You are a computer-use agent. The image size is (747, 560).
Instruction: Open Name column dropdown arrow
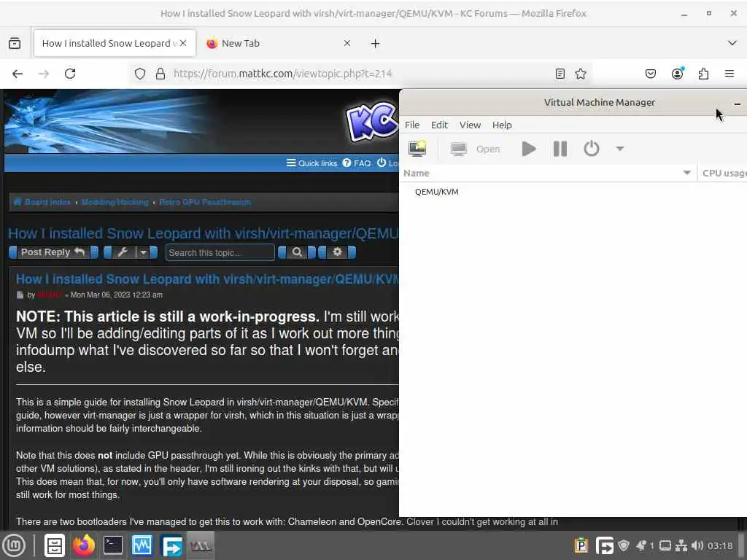pos(687,173)
